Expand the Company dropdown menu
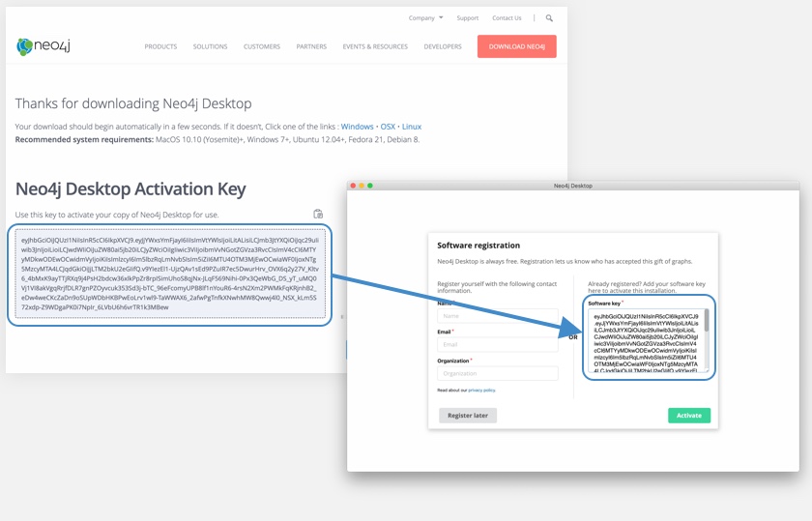The image size is (812, 521). (x=425, y=18)
